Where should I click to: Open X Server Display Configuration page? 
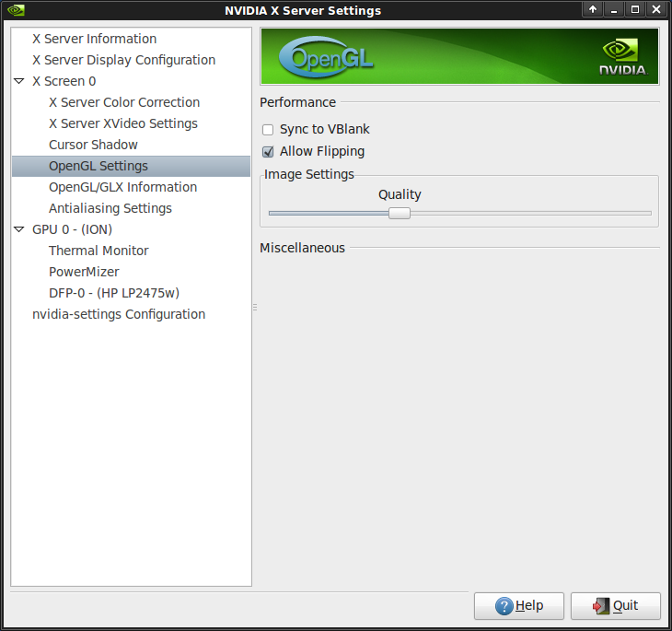pyautogui.click(x=124, y=60)
